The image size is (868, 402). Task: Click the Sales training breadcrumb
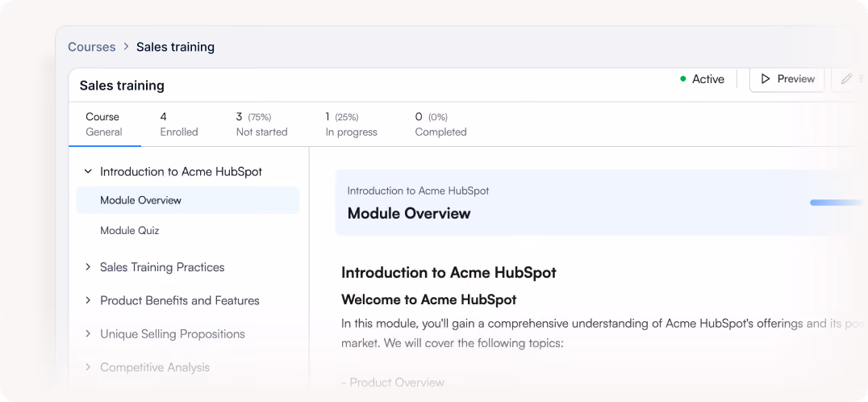[x=176, y=47]
